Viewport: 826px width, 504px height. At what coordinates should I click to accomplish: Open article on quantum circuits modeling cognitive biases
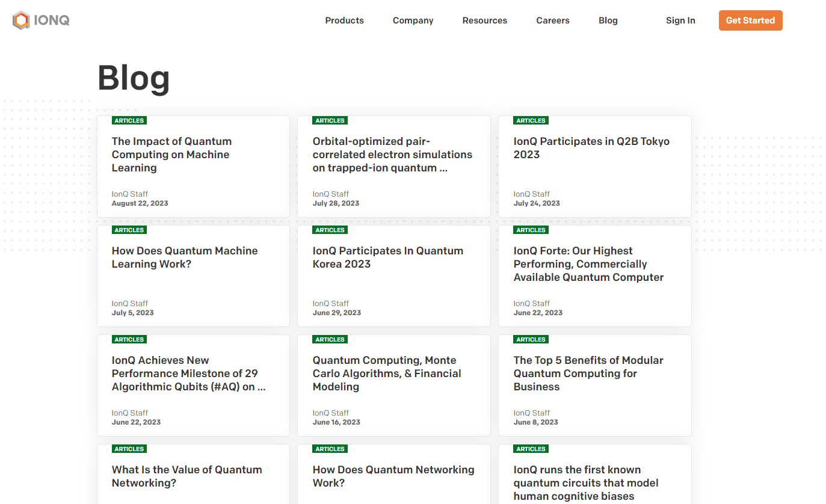pos(586,483)
